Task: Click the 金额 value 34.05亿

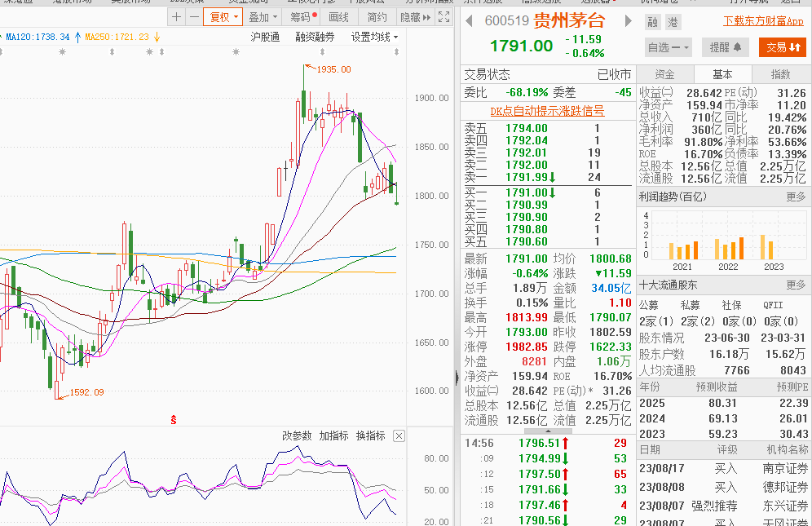Action: (611, 288)
